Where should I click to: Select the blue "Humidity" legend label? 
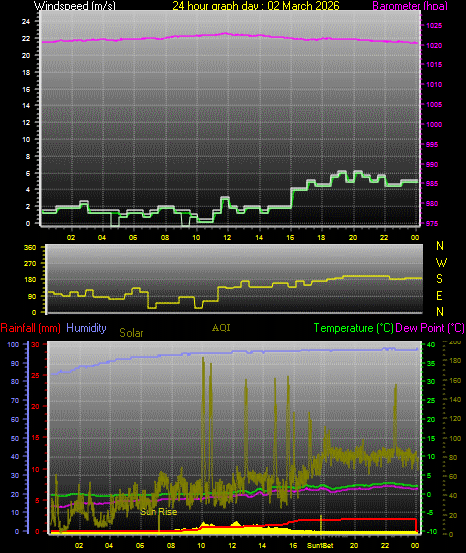86,328
